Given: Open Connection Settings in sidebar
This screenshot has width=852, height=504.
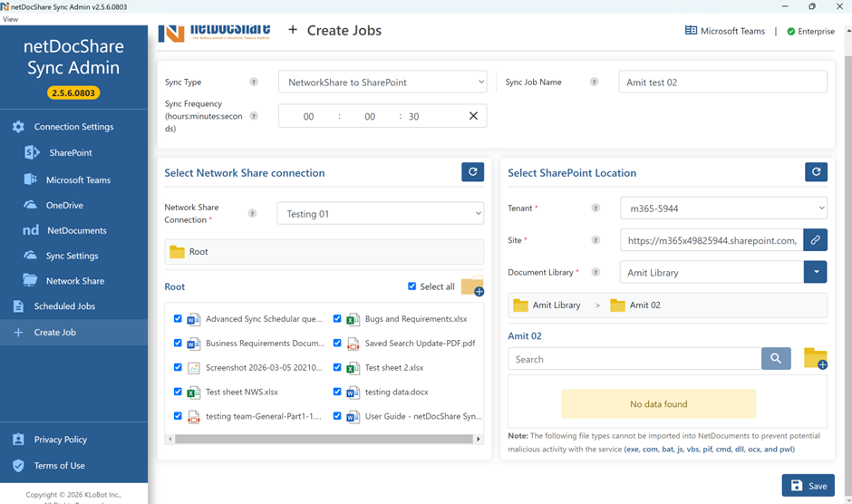Looking at the screenshot, I should click(x=74, y=127).
